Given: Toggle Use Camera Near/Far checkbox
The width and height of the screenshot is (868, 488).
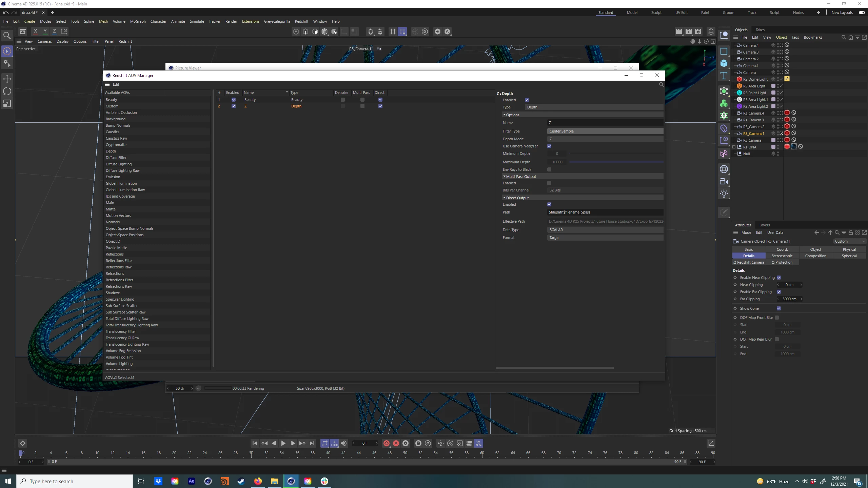Looking at the screenshot, I should 549,146.
